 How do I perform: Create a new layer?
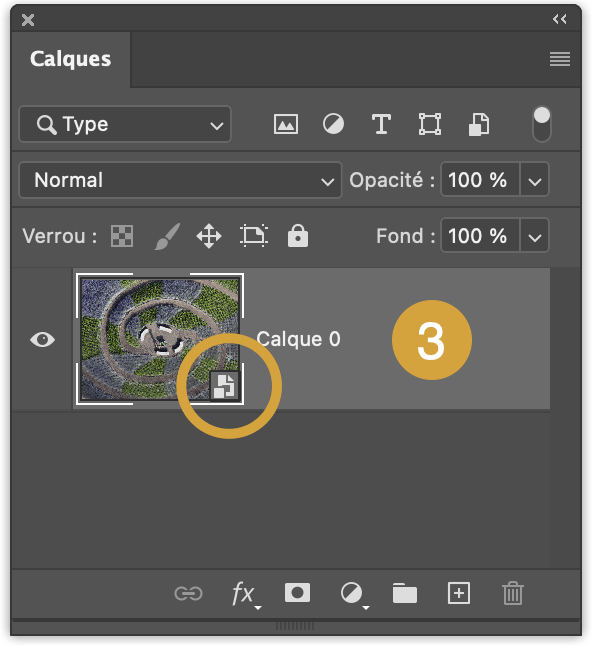459,593
